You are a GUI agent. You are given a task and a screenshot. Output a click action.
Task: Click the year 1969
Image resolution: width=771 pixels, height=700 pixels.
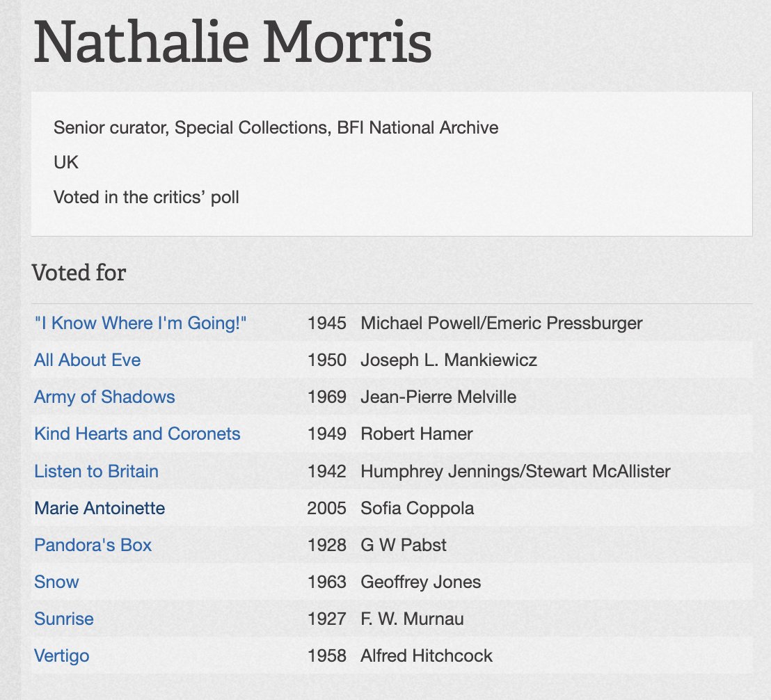(327, 397)
